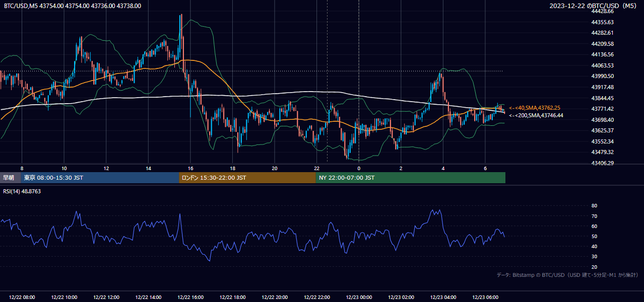Click the '12/23 04:00' time label

[x=443, y=297]
